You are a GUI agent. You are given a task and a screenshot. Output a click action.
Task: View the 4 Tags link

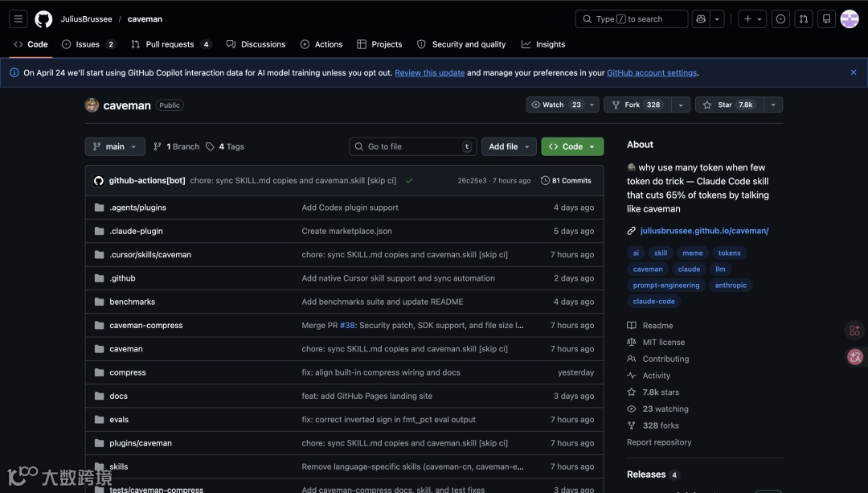(225, 146)
